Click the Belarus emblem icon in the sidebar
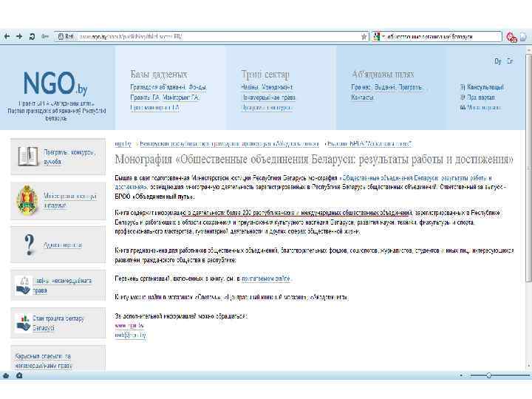 click(x=27, y=200)
